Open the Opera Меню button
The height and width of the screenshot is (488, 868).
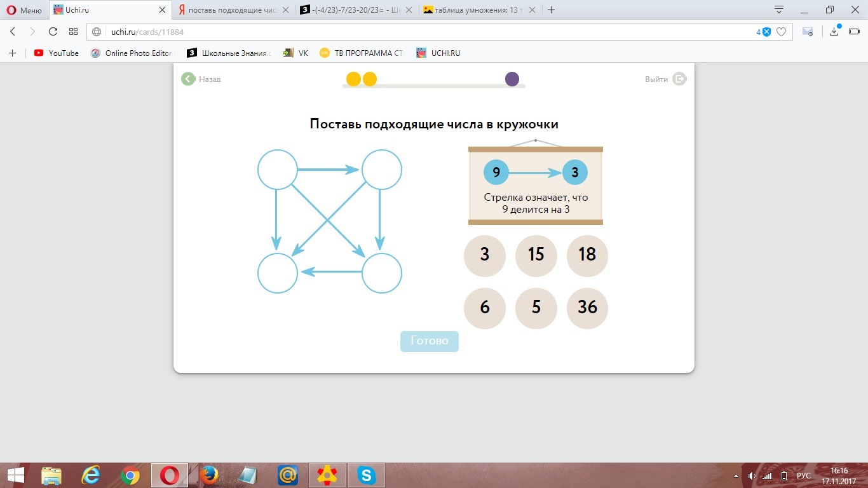[24, 10]
